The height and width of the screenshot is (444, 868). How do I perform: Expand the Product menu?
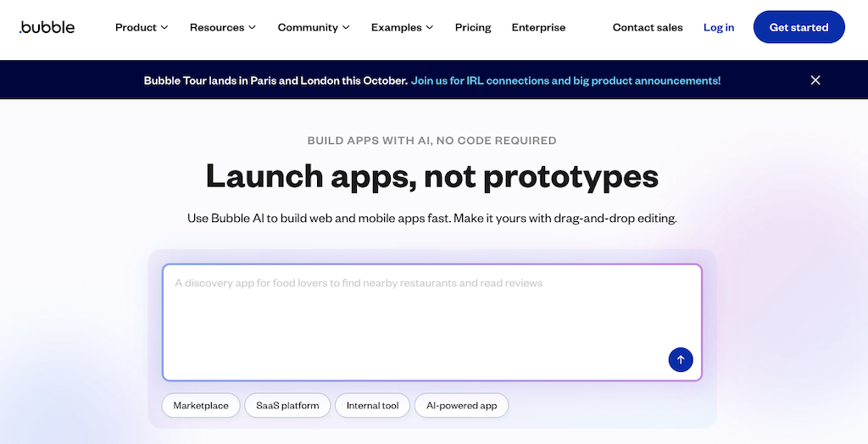click(142, 27)
